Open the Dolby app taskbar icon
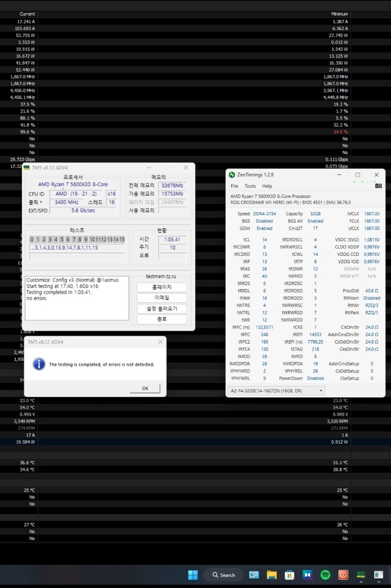The height and width of the screenshot is (588, 391). point(307,575)
